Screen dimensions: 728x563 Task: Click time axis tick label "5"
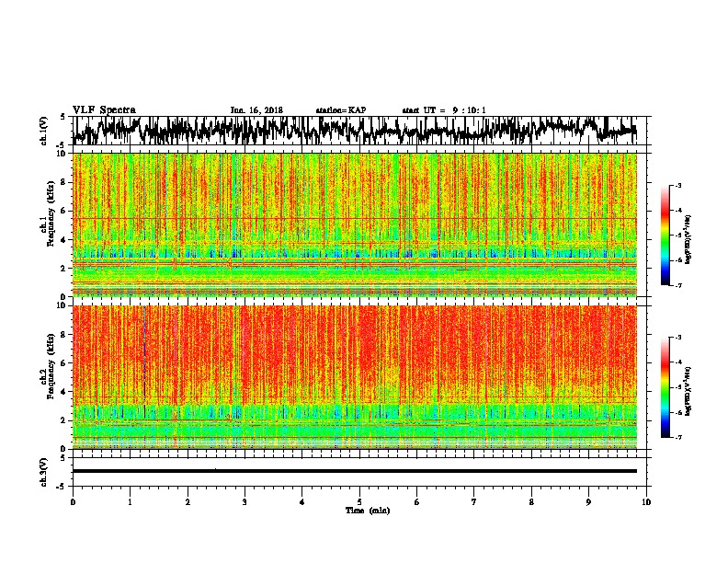359,502
